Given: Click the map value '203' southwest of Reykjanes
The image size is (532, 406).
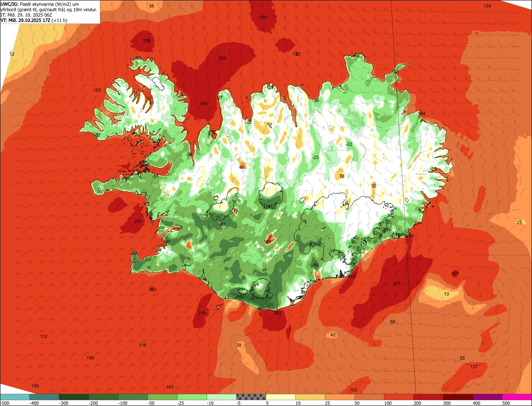Looking at the screenshot, I should pos(153,289).
